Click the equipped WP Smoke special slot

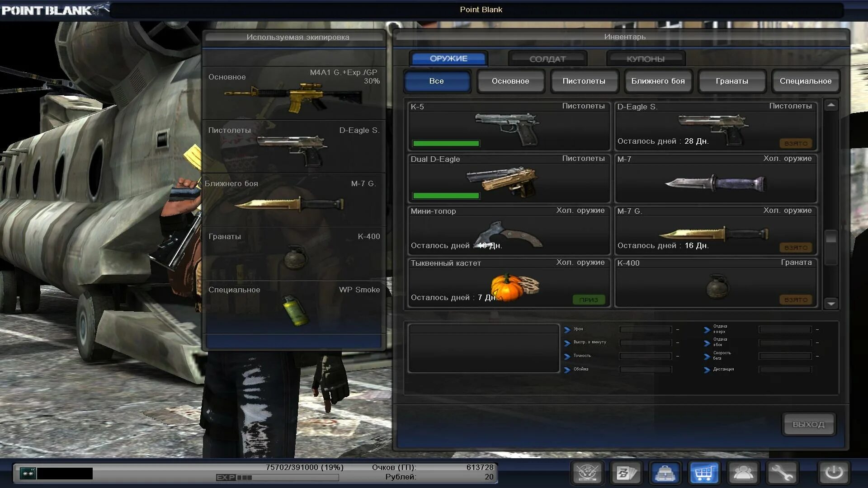(294, 307)
